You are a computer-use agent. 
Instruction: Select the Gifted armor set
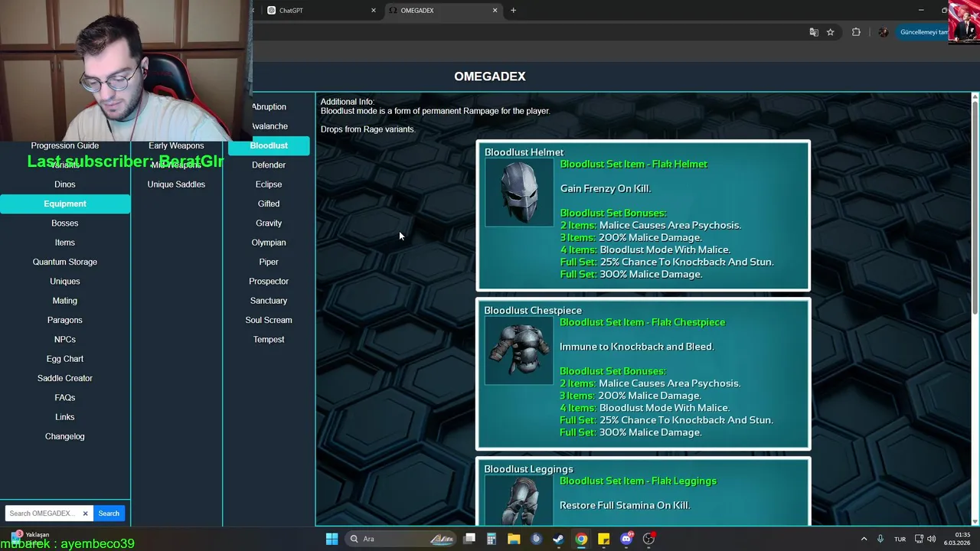click(x=269, y=204)
